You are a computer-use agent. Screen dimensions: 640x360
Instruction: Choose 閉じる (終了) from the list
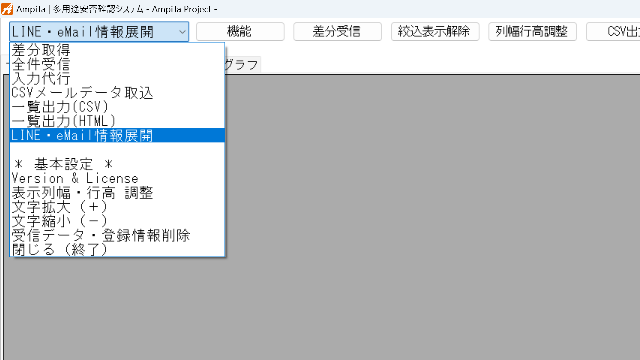click(x=117, y=249)
